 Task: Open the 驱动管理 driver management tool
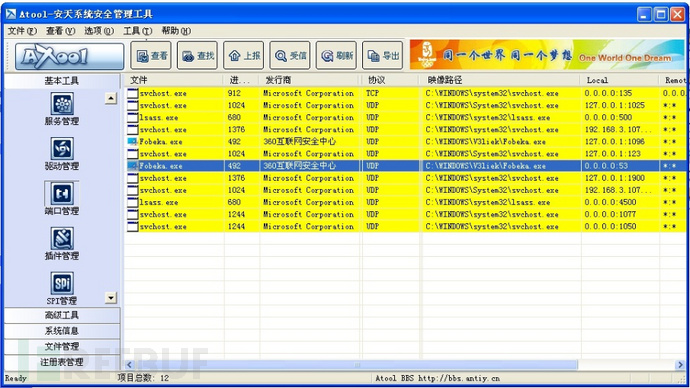click(x=62, y=154)
